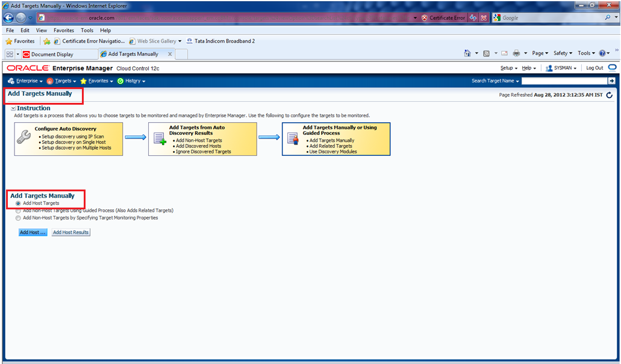621x364 pixels.
Task: Switch to the Document Display tab
Action: (52, 54)
